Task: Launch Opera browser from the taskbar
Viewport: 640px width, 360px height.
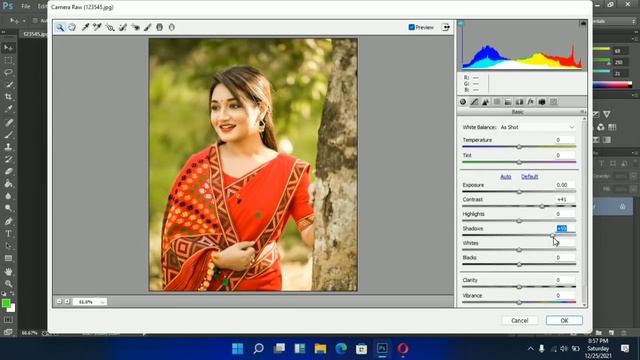Action: (x=403, y=349)
